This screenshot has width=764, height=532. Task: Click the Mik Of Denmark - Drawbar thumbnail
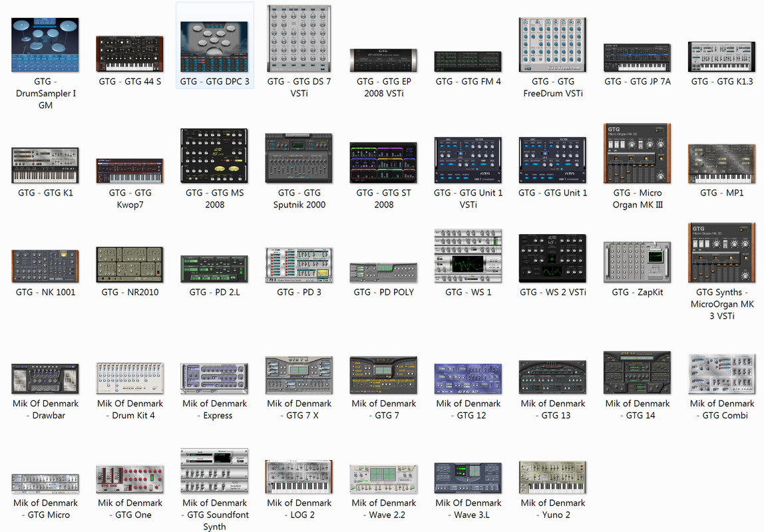point(45,378)
